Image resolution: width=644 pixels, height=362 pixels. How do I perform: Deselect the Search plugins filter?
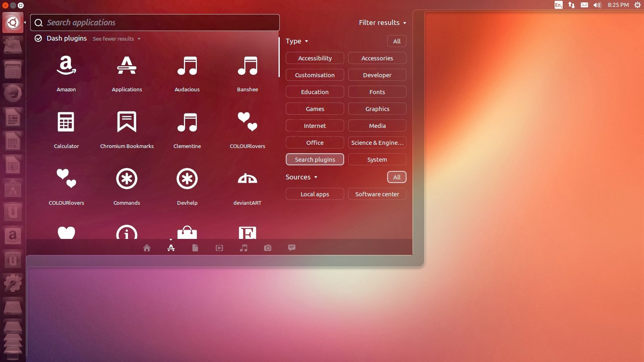pos(315,159)
